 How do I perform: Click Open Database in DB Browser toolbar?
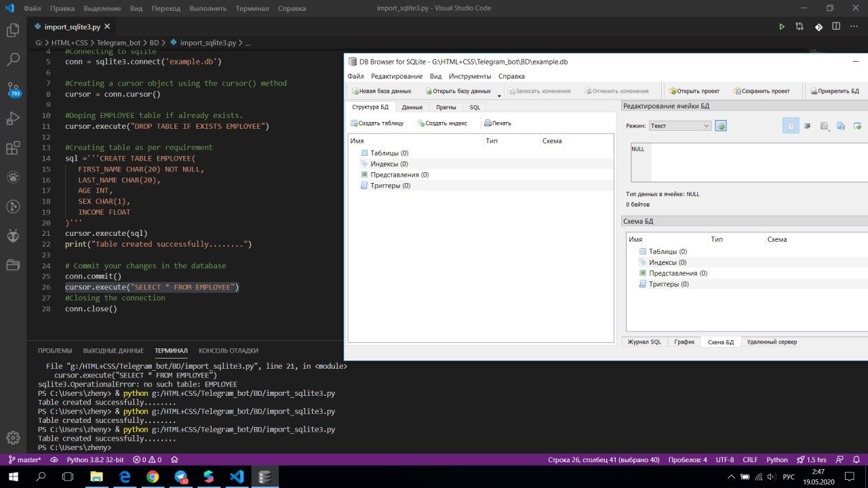pos(458,91)
